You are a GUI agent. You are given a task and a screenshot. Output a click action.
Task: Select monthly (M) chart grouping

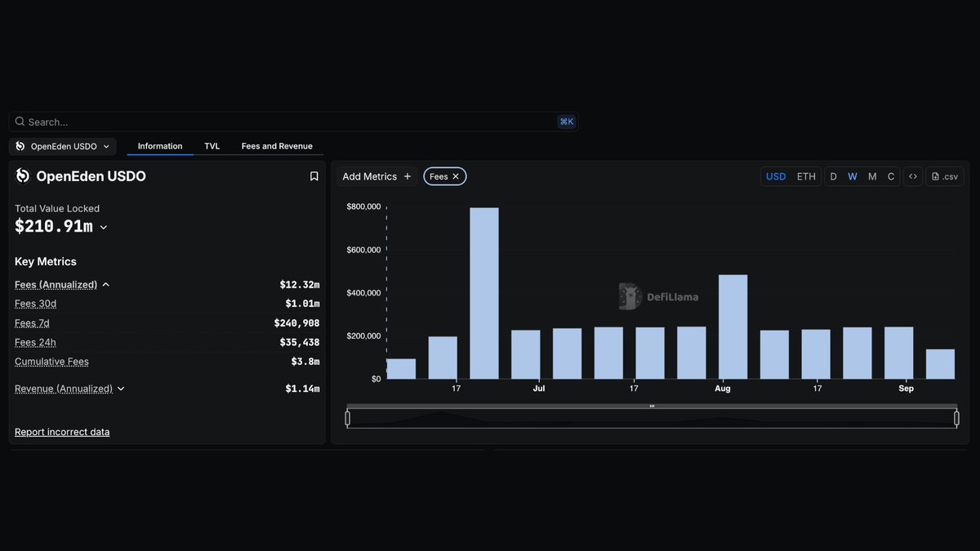click(872, 176)
